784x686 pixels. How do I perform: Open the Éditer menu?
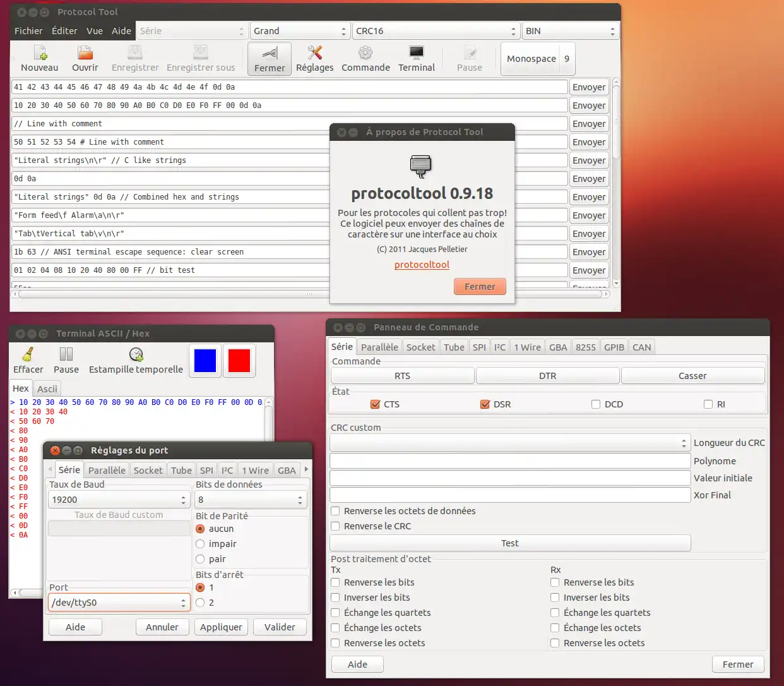64,31
